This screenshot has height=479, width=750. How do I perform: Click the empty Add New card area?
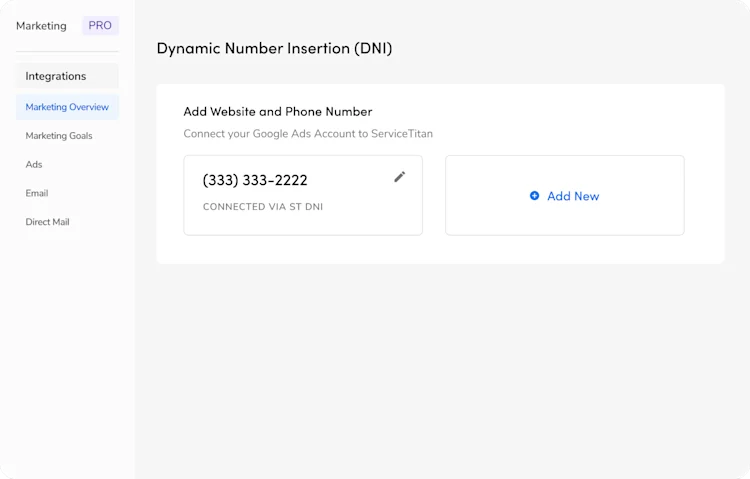(565, 195)
